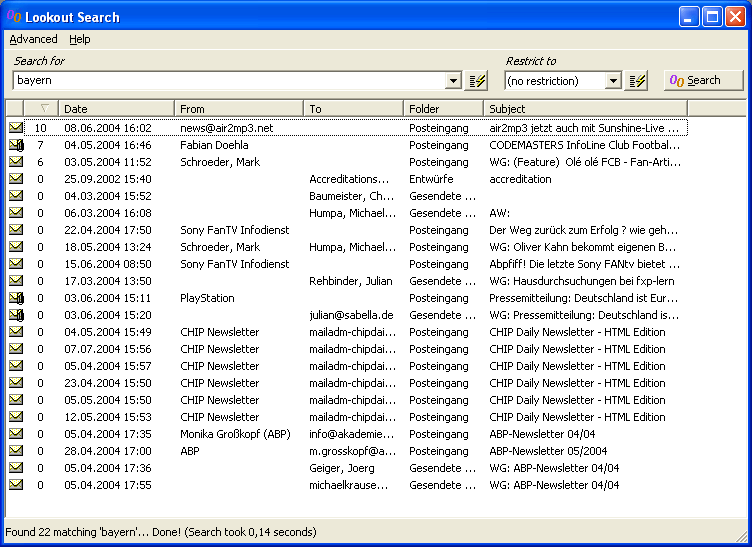Click the Lookout Search logo in the title bar
The width and height of the screenshot is (752, 547).
pos(13,17)
